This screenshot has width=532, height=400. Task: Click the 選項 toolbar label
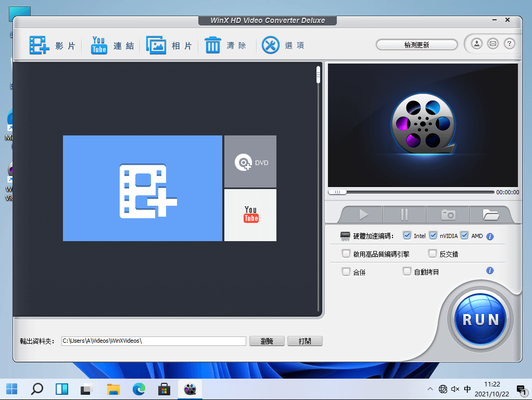(295, 45)
